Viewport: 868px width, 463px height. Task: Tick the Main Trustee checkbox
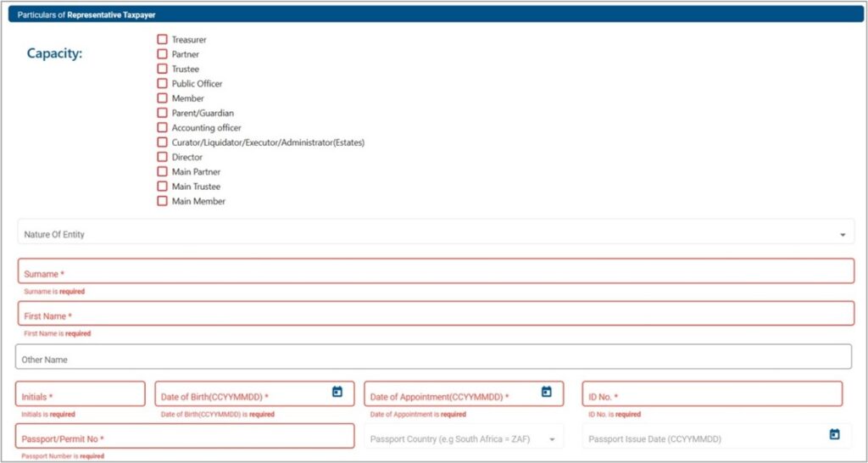162,186
